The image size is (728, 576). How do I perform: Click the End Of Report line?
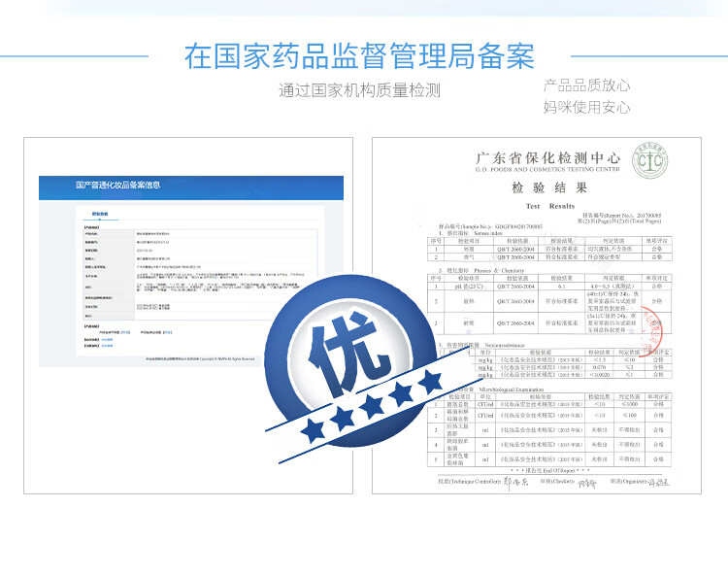click(549, 470)
